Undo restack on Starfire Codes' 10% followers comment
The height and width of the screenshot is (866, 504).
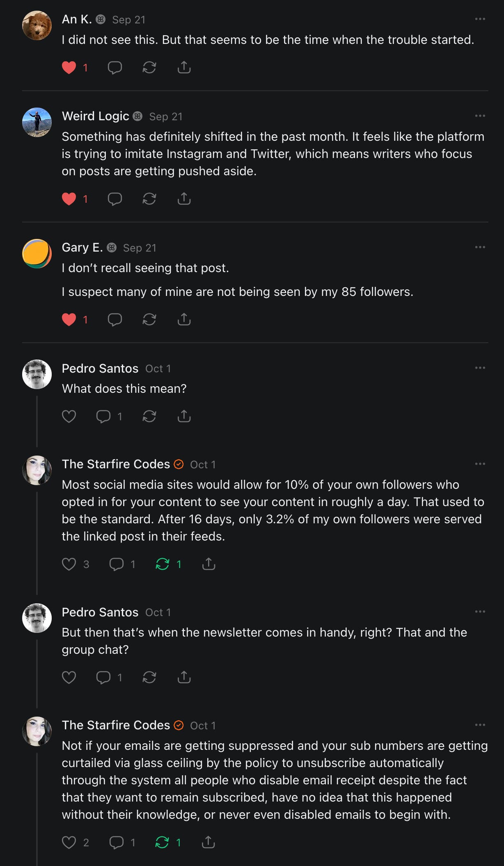tap(163, 564)
